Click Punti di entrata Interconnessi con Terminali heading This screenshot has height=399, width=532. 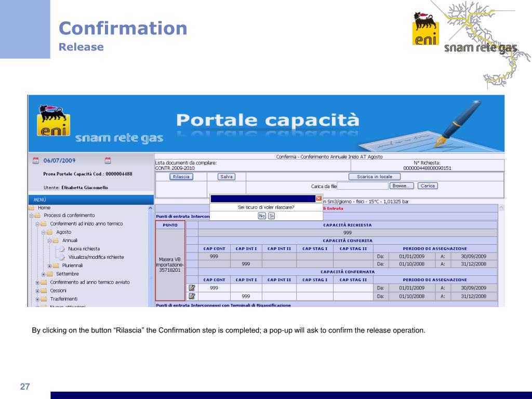click(x=223, y=305)
